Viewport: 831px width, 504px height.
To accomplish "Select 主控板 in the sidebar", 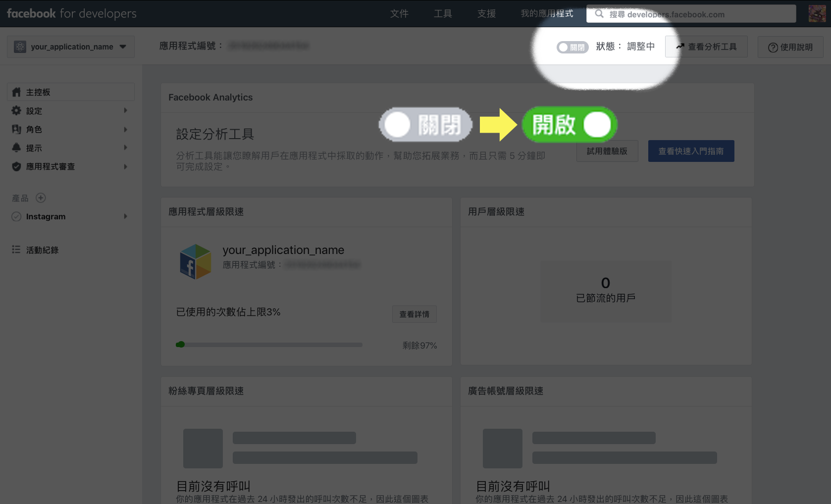I will (71, 92).
